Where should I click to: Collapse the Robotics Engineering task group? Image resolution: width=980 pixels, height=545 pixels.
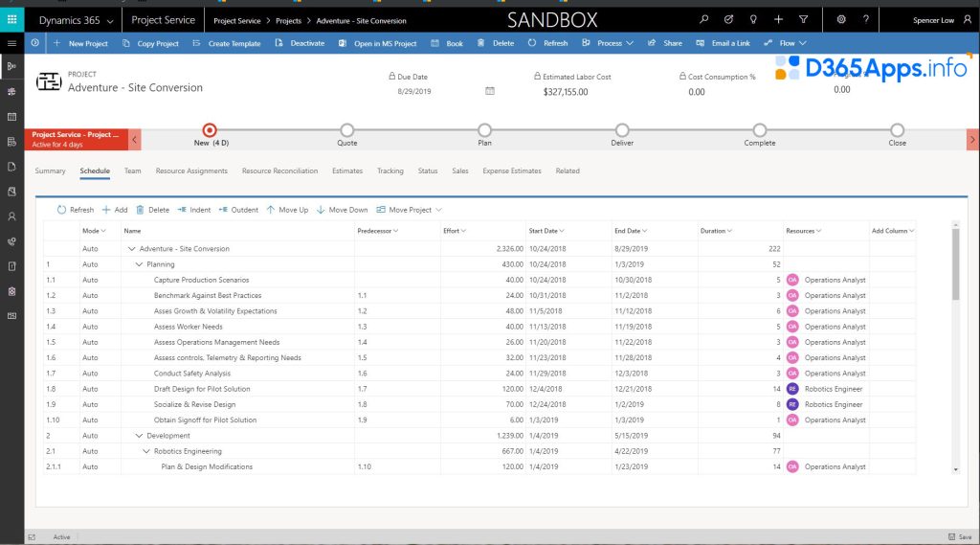tap(146, 451)
